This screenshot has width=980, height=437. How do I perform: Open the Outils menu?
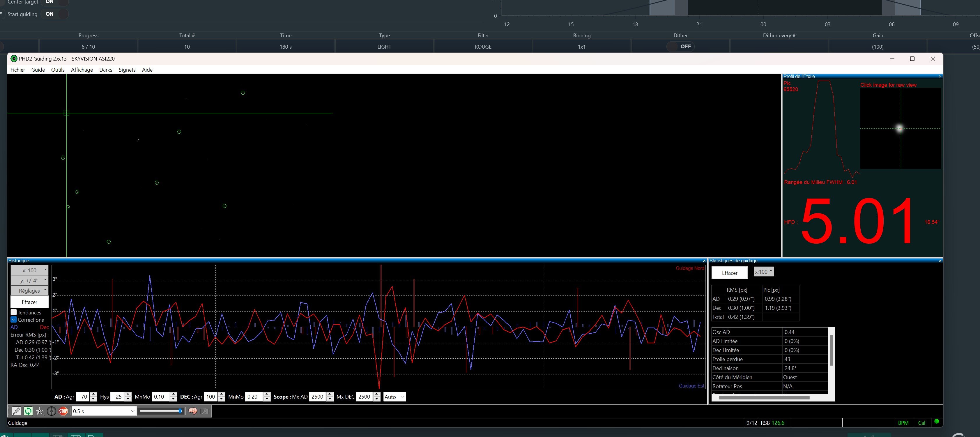pos(58,70)
